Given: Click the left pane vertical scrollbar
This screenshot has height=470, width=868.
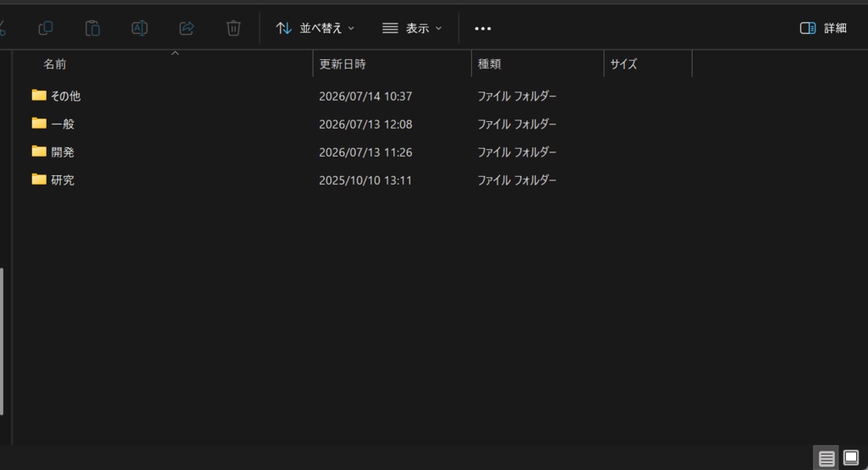Looking at the screenshot, I should (x=2, y=341).
